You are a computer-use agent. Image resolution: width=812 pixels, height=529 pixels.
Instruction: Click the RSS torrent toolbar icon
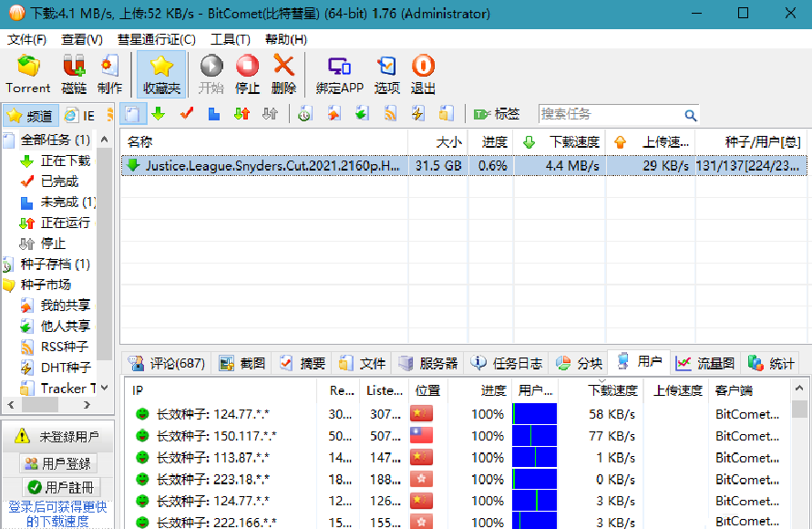click(x=390, y=113)
